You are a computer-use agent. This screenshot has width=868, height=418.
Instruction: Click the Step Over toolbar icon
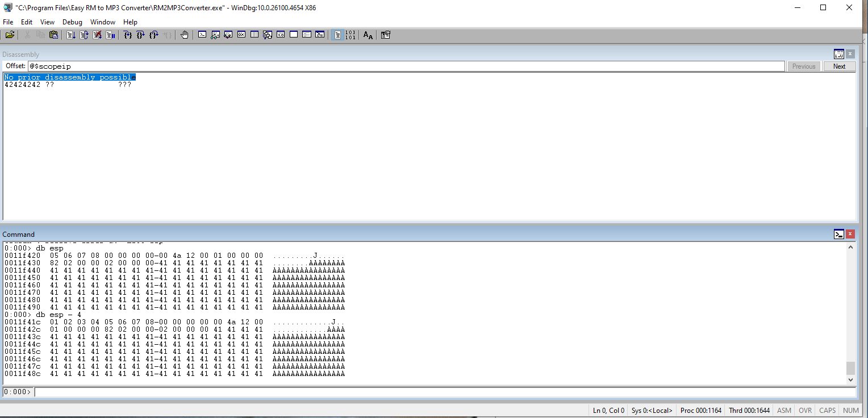[x=141, y=35]
